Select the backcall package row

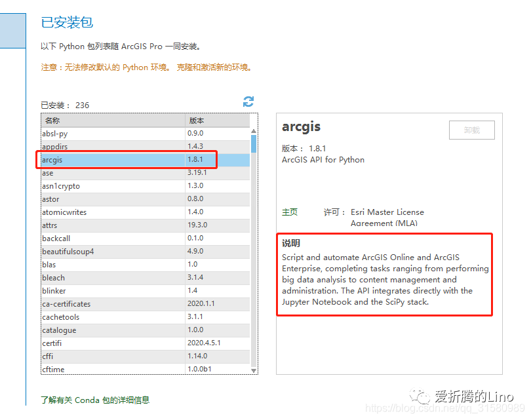pos(146,239)
